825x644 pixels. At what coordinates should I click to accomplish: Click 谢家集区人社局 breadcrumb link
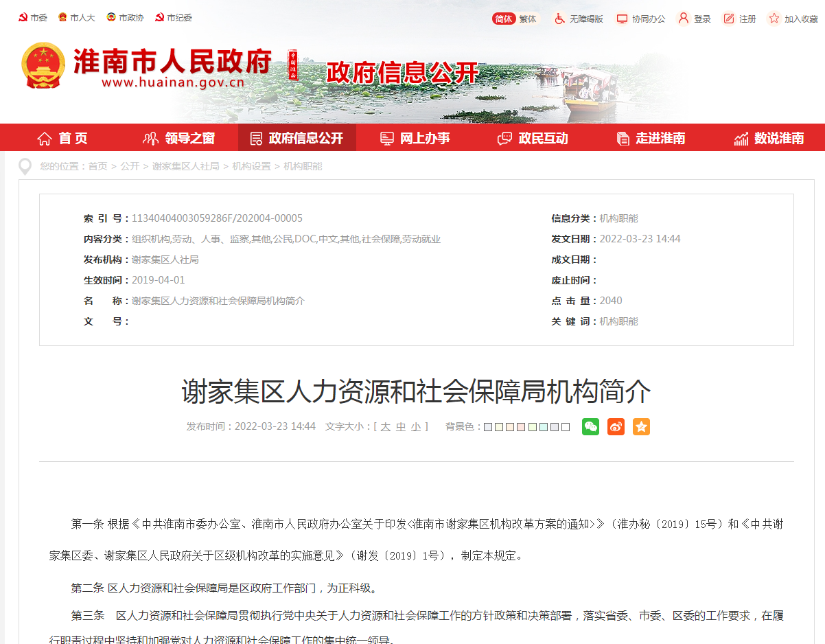click(x=185, y=165)
